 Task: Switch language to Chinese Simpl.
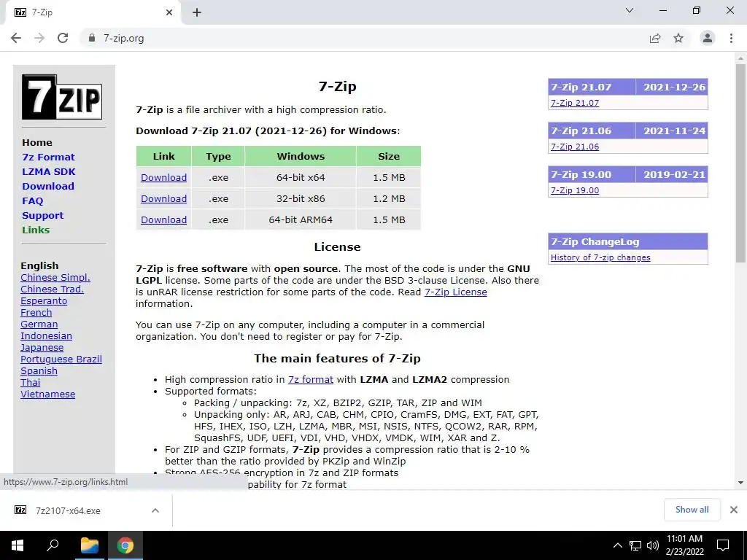coord(55,278)
